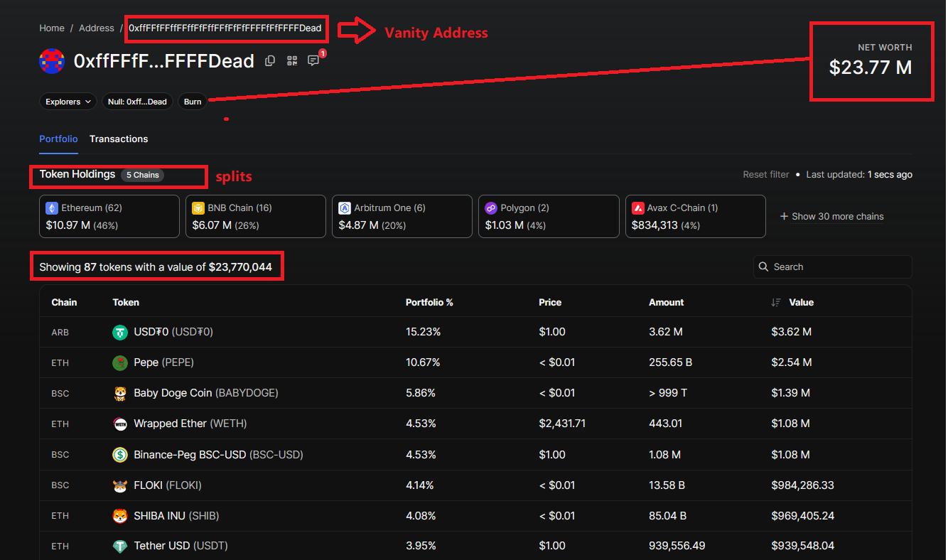This screenshot has height=560, width=948.
Task: Click Reset filter
Action: [766, 175]
